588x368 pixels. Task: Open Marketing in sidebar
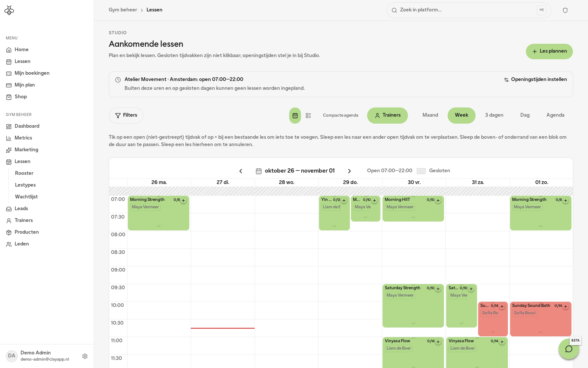coord(26,150)
